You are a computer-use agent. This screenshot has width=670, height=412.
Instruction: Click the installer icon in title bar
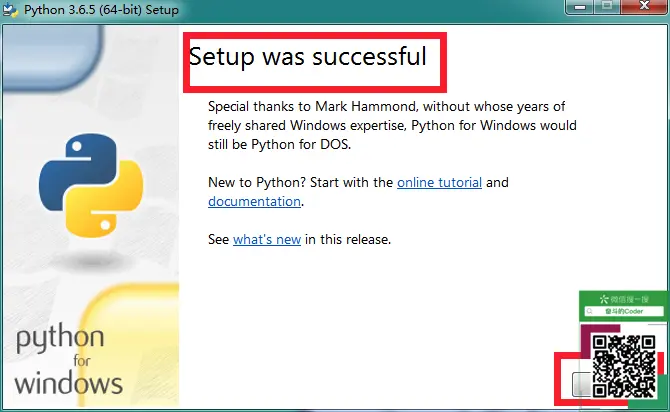pyautogui.click(x=10, y=9)
